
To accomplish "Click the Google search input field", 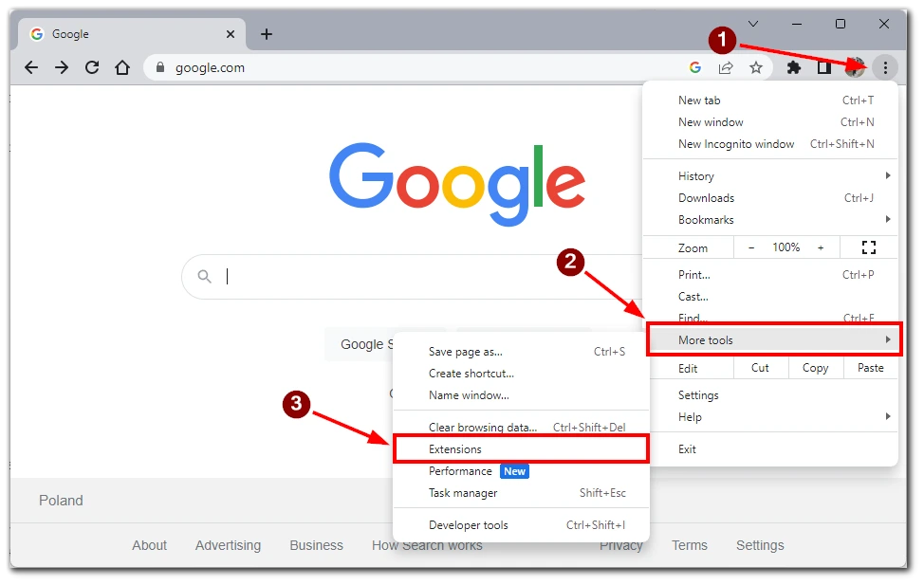I will 413,276.
